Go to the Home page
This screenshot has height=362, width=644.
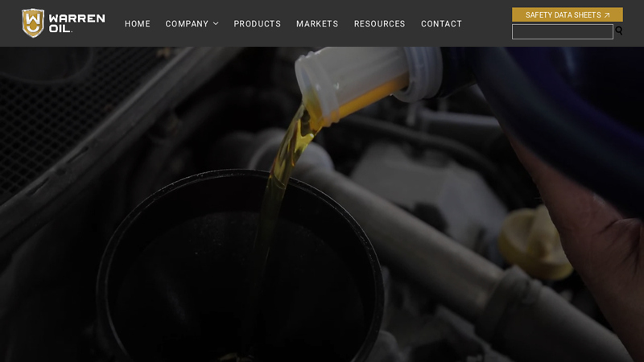138,24
